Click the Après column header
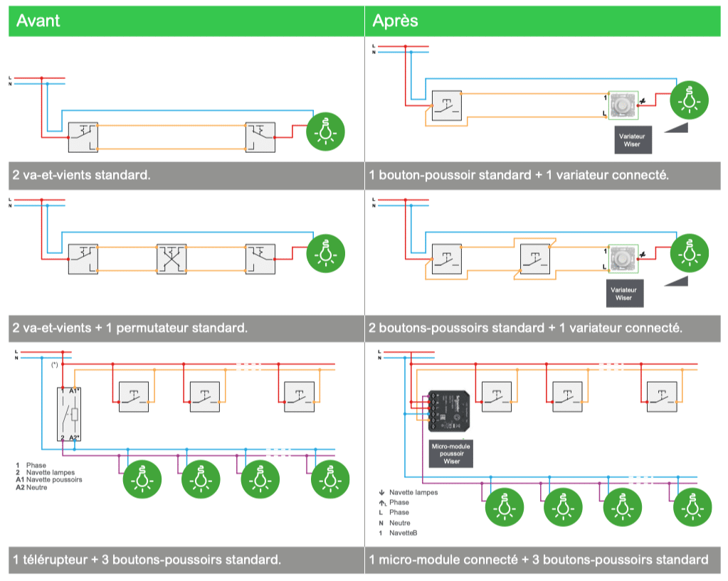The width and height of the screenshot is (728, 581). pos(543,21)
